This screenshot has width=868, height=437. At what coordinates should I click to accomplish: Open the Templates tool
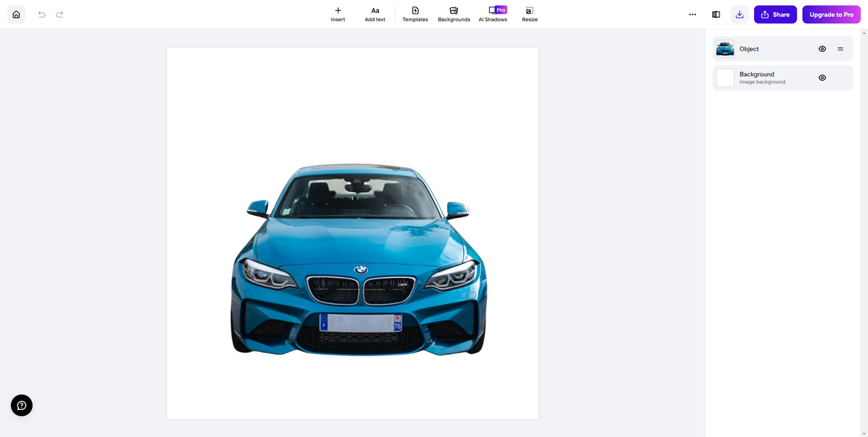(415, 14)
